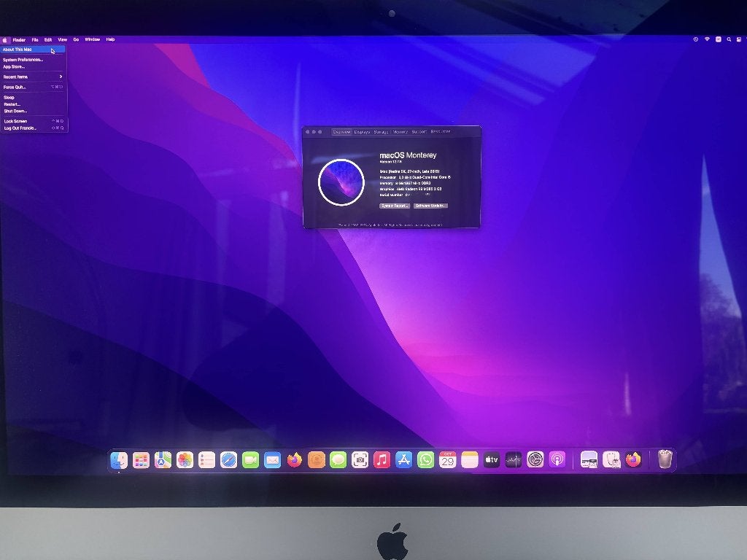Open the Window menu
This screenshot has height=560, width=747.
coord(93,39)
